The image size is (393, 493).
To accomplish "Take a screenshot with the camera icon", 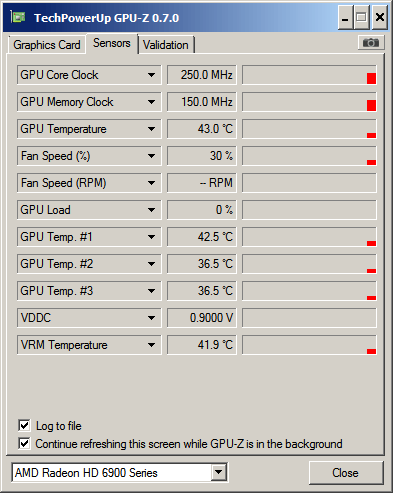I will pos(371,43).
